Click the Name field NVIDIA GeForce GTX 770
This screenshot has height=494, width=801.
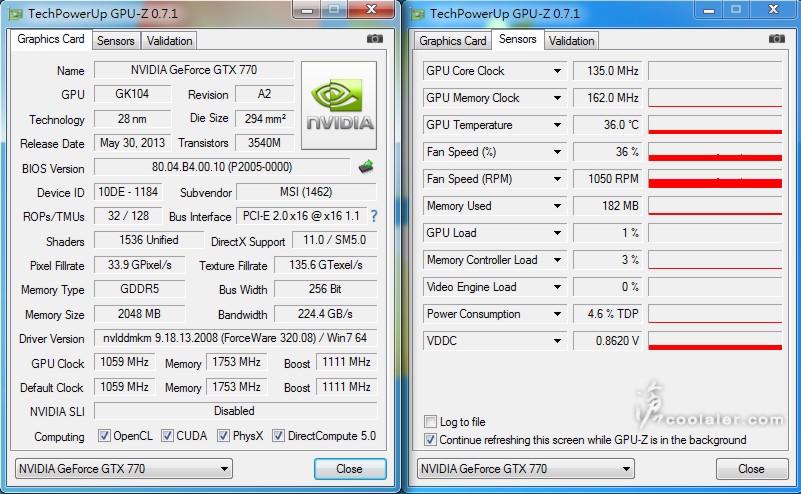[194, 70]
